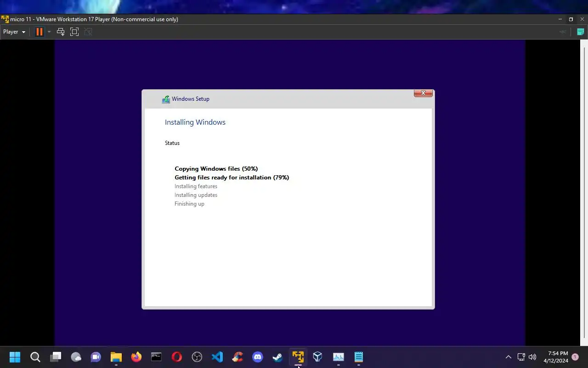Minimize the VMware Player window
The image size is (588, 368).
pyautogui.click(x=560, y=19)
